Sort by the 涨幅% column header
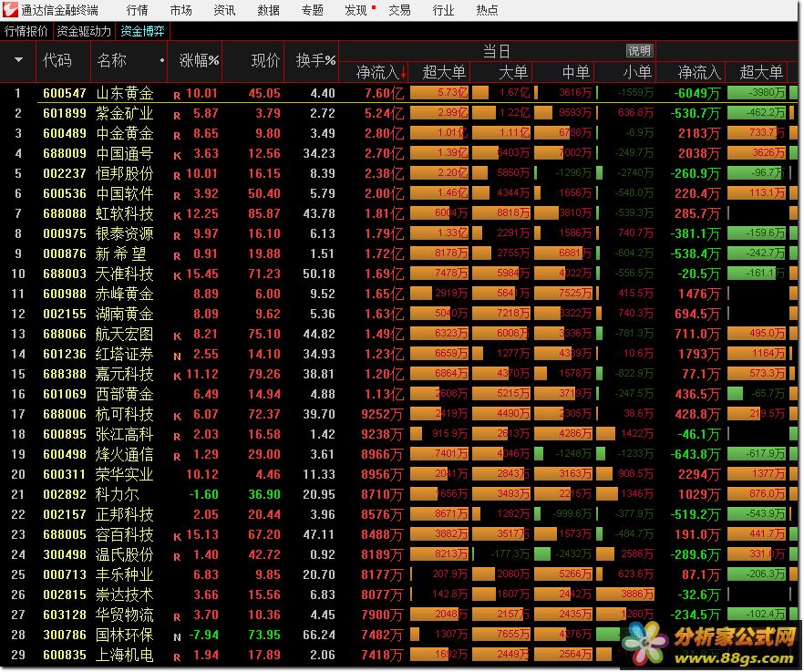 [199, 60]
